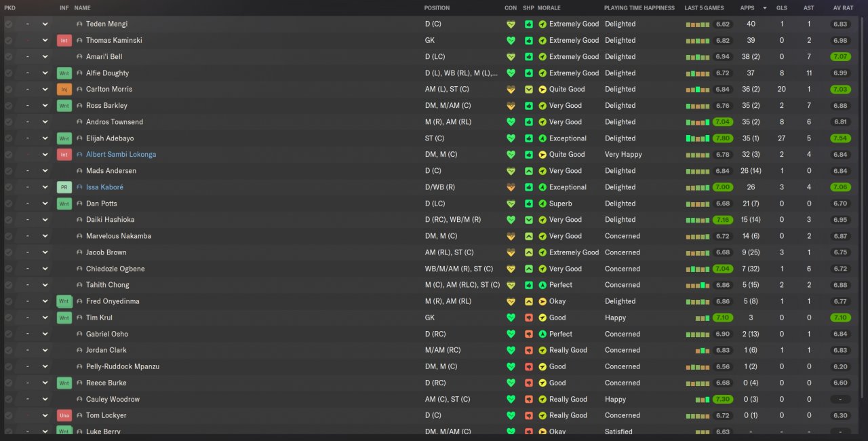Open Chiedozie Ogbene's player profile
The width and height of the screenshot is (868, 441).
(x=115, y=269)
